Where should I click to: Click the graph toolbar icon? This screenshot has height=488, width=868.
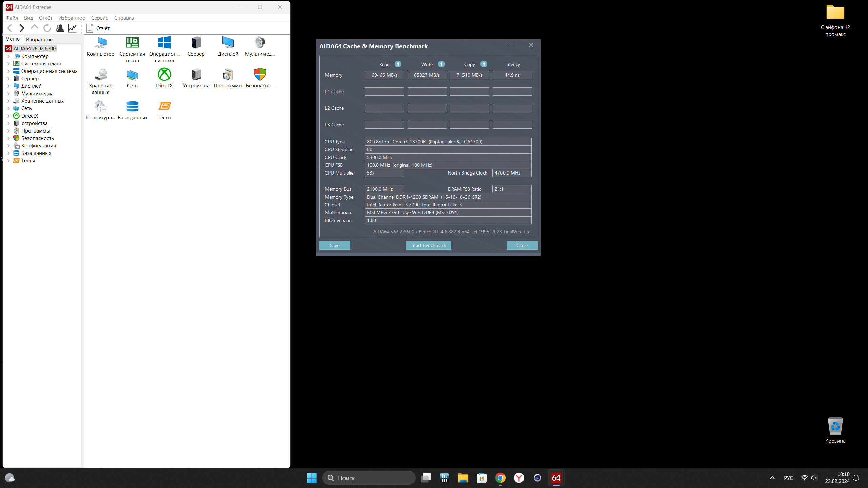[x=72, y=28]
